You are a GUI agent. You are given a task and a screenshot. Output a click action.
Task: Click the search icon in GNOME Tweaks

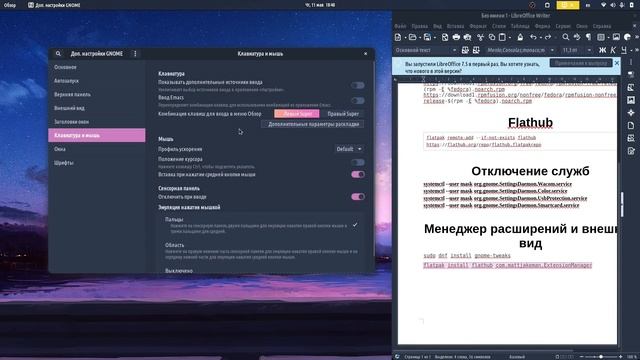click(58, 53)
